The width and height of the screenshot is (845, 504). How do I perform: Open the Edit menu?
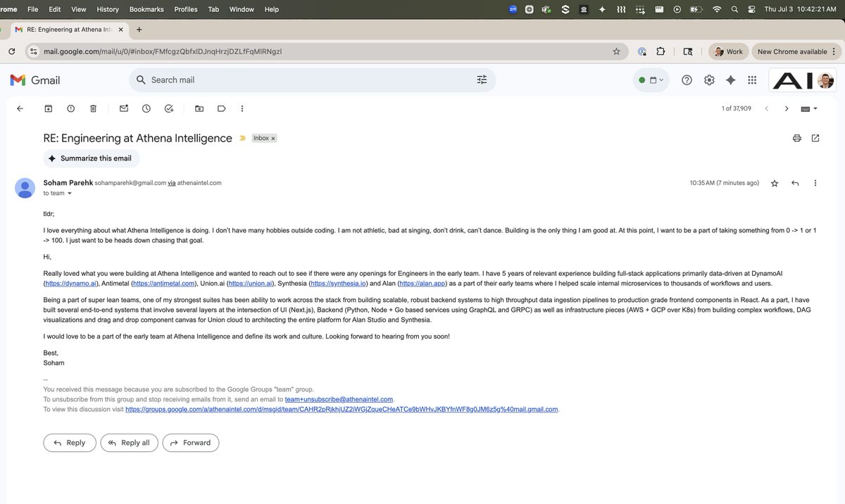[x=55, y=9]
